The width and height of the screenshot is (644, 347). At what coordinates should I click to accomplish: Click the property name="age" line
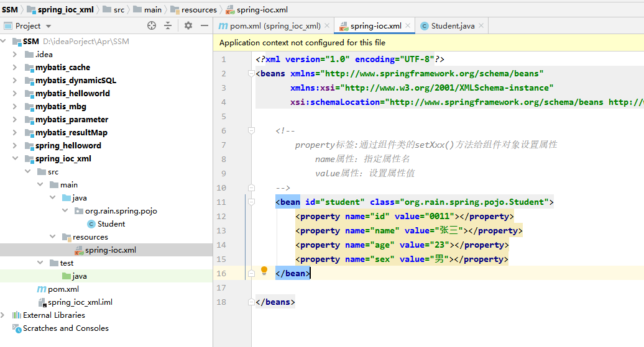click(x=402, y=245)
